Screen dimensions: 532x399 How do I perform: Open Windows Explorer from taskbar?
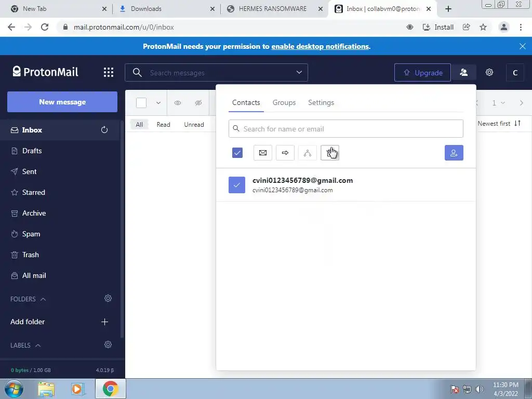46,389
